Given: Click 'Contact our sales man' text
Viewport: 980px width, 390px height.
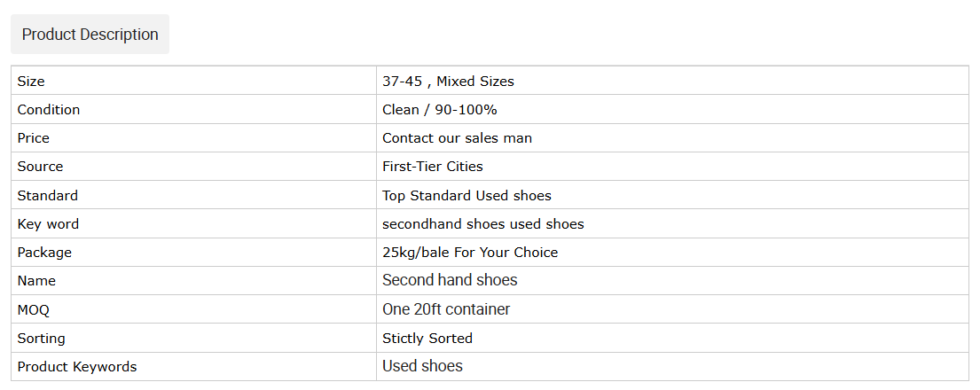Looking at the screenshot, I should point(457,138).
